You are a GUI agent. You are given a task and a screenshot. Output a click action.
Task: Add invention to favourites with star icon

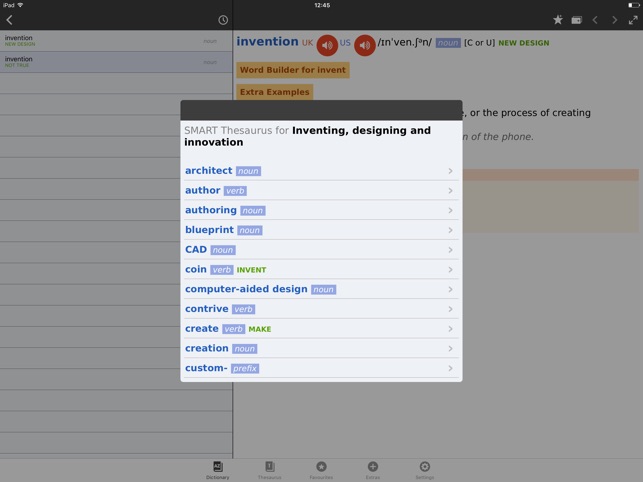click(558, 20)
